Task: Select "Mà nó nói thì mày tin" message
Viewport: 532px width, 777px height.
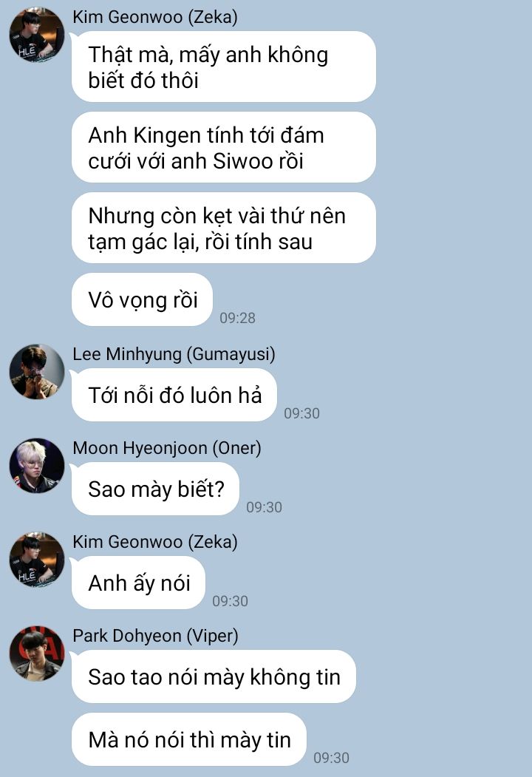Action: pyautogui.click(x=189, y=740)
